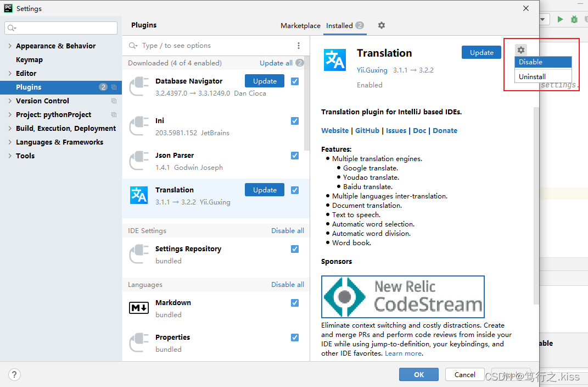Open the three-dot options menu in plugin search
The width and height of the screenshot is (588, 387).
pos(299,46)
